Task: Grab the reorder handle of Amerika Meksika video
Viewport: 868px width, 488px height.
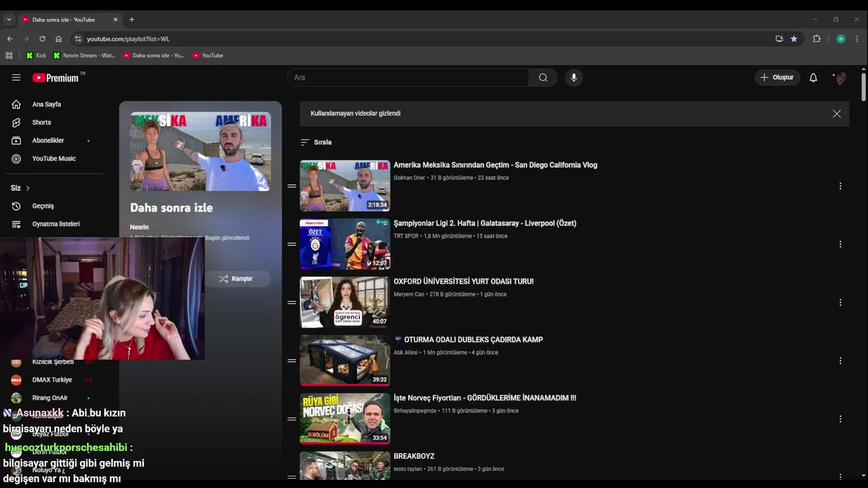Action: point(292,186)
